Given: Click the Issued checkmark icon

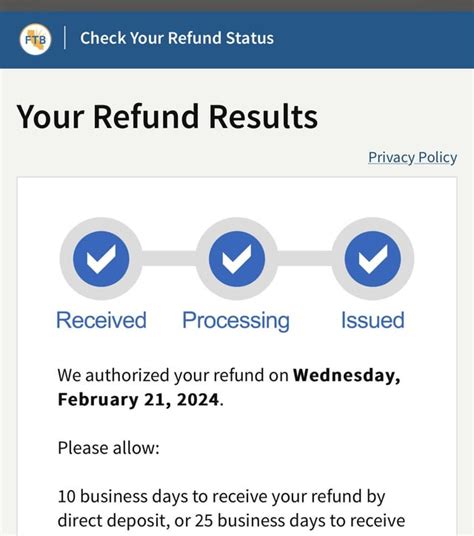Looking at the screenshot, I should point(373,259).
